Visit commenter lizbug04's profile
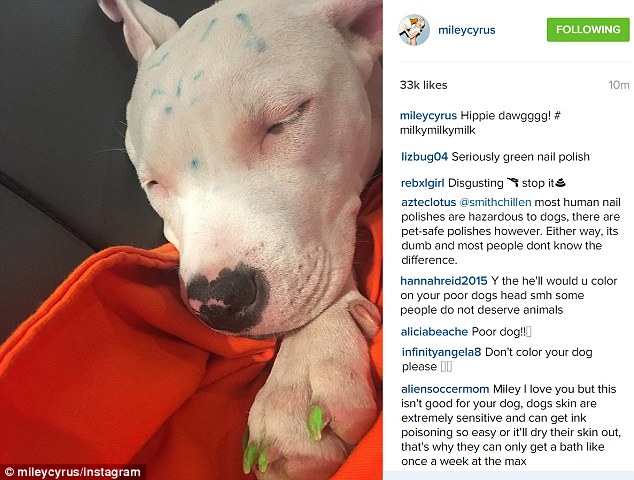Viewport: 634px width, 480px height. point(424,157)
